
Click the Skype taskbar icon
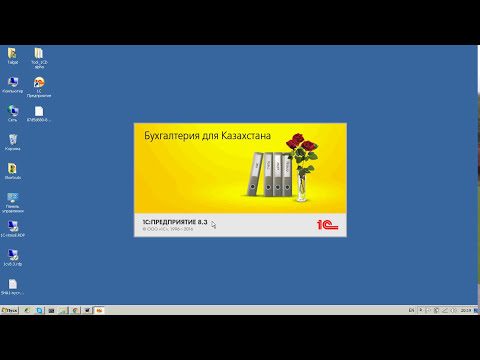tap(39, 310)
